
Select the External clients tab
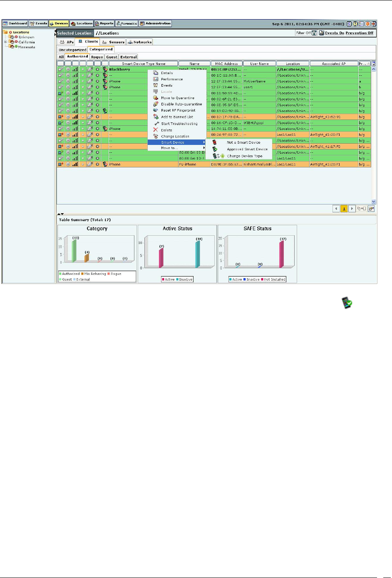pos(129,57)
